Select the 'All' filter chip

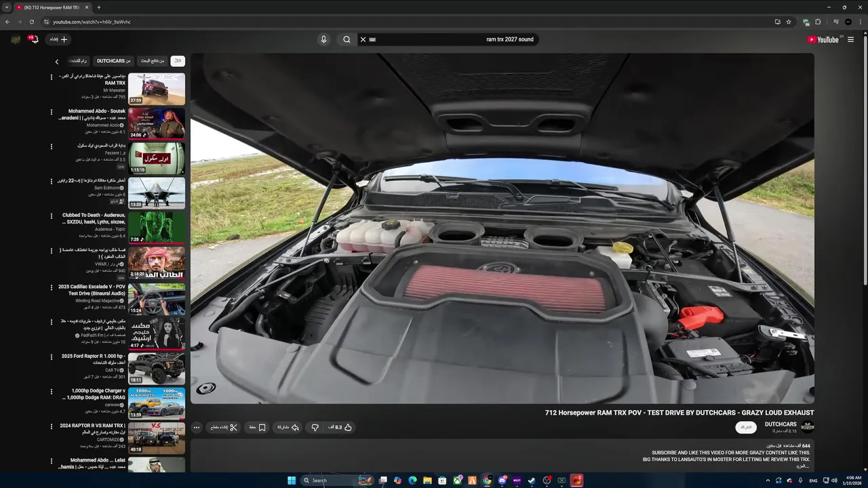pyautogui.click(x=178, y=61)
